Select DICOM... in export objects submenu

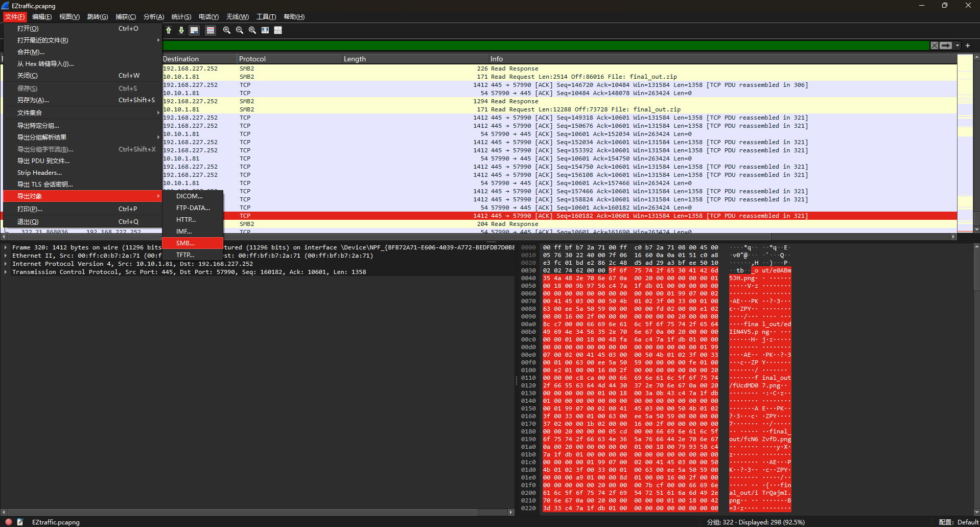[x=193, y=196]
